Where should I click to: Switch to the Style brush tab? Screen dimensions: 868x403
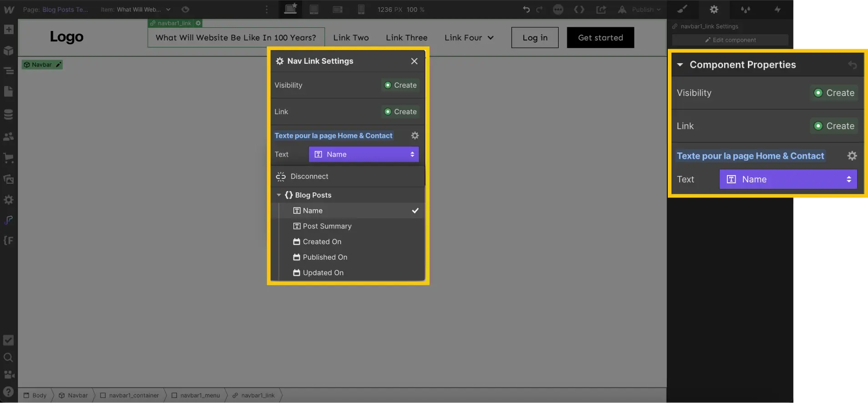[682, 9]
